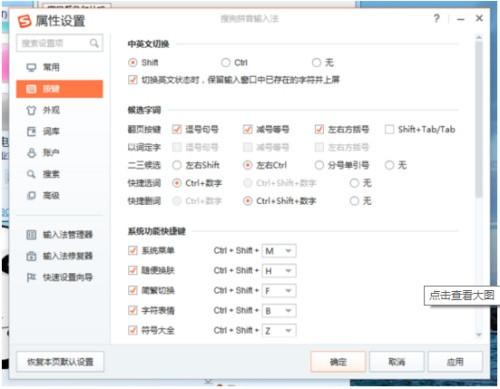This screenshot has width=500, height=389.
Task: Toggle the 简繁切换 hotkey checkbox
Action: point(133,290)
